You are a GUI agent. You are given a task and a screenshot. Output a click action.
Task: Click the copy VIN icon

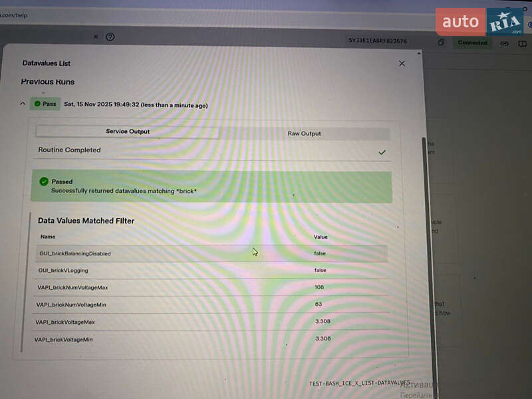[441, 43]
